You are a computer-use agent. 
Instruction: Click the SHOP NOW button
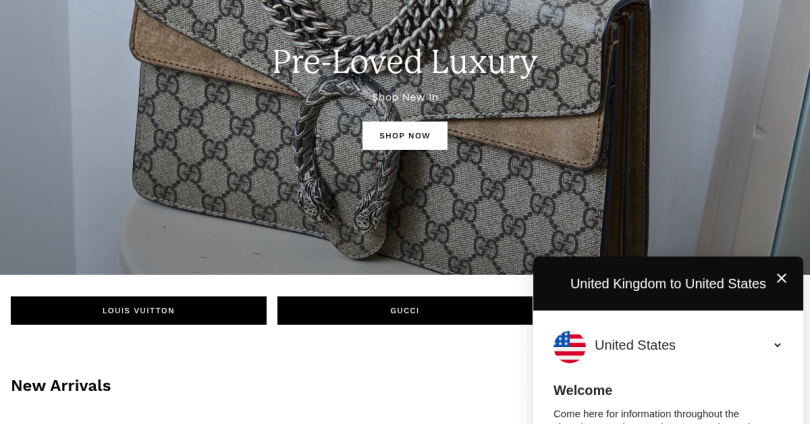(404, 136)
